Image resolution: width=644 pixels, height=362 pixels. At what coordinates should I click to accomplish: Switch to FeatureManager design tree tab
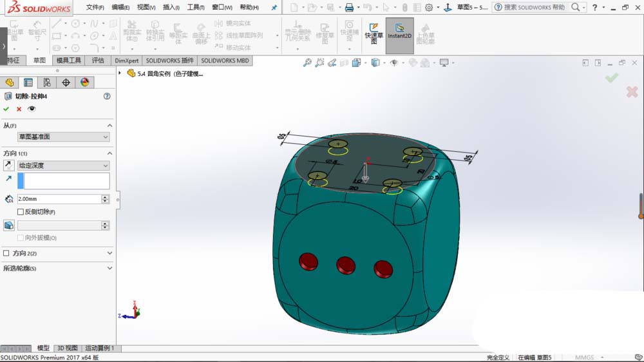pos(10,82)
